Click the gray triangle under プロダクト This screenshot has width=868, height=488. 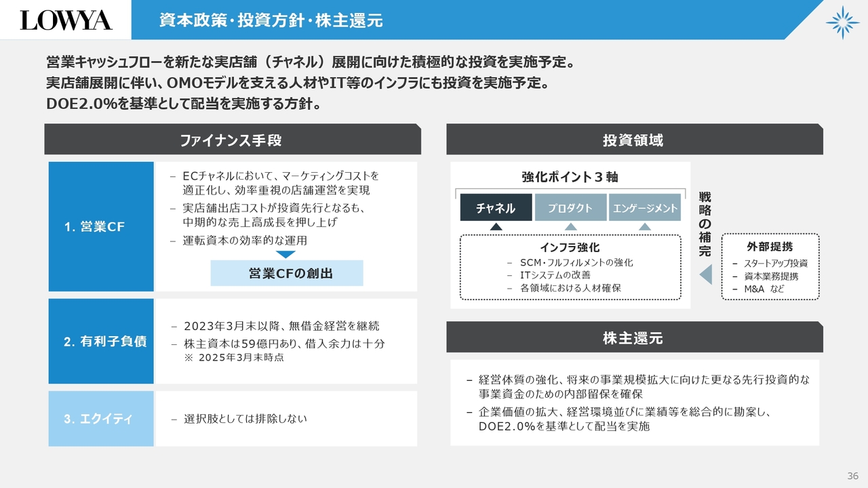(571, 227)
